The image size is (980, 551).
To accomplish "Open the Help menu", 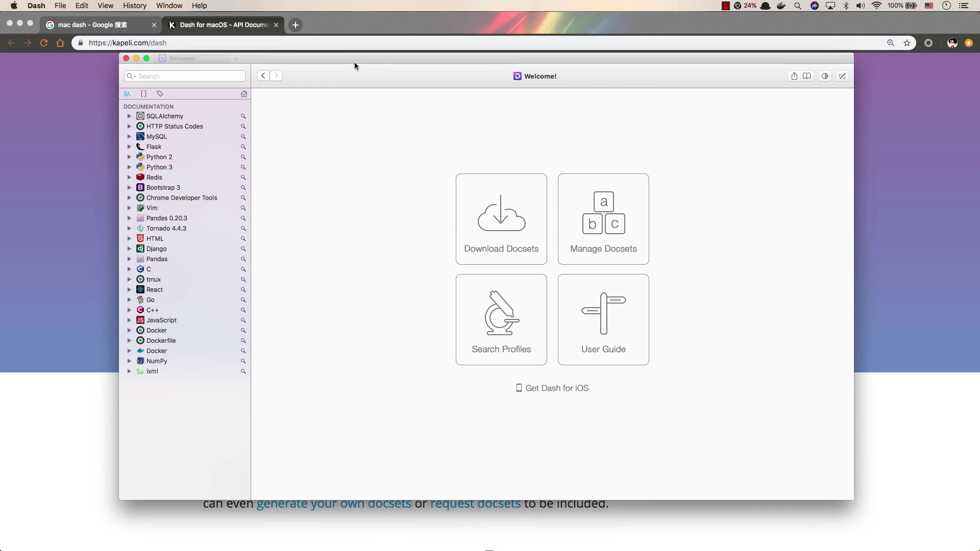I will [199, 6].
